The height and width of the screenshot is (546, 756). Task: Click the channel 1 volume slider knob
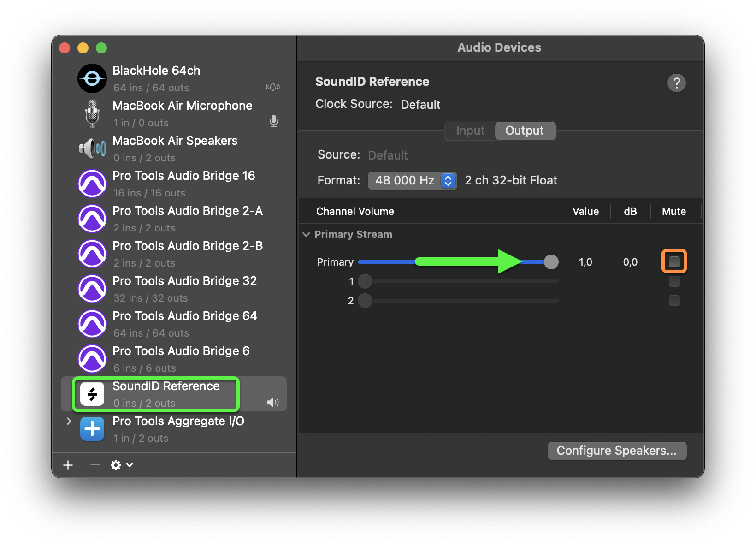coord(365,281)
